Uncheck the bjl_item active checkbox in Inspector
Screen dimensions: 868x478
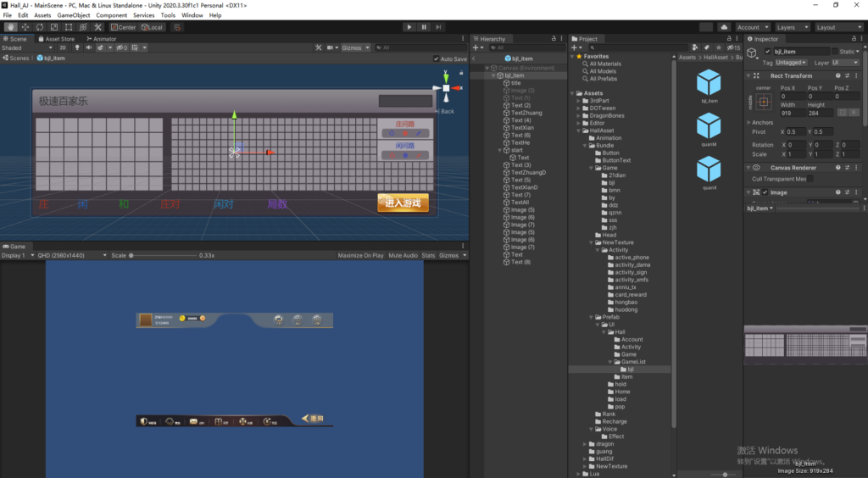coord(768,52)
